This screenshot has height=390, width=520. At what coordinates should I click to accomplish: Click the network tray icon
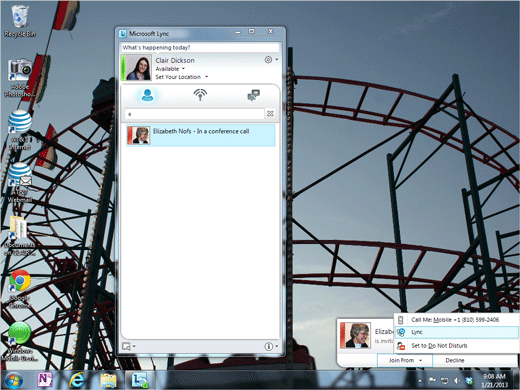point(444,380)
